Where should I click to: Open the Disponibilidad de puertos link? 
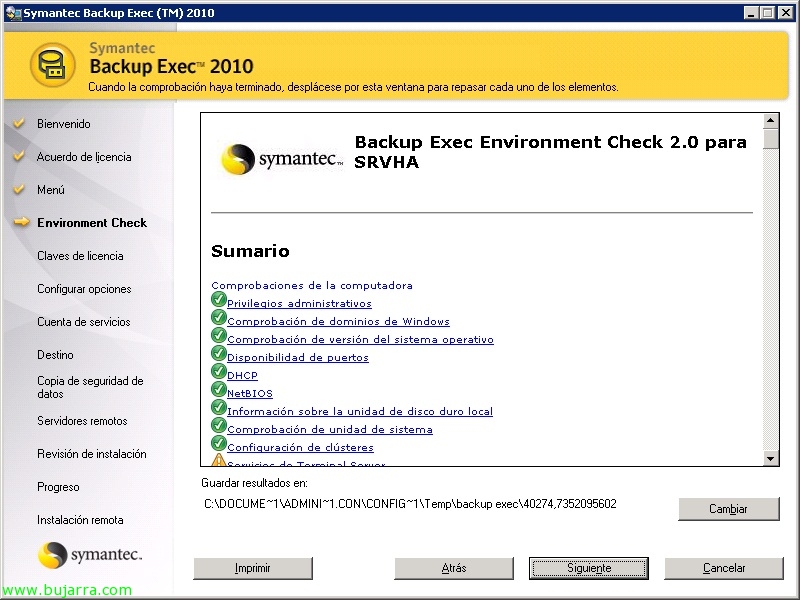pyautogui.click(x=298, y=358)
